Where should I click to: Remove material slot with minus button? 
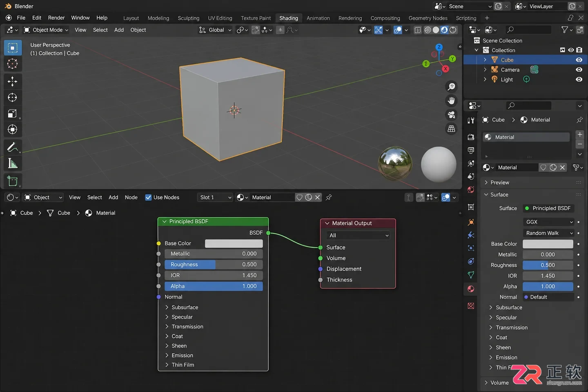pos(579,144)
